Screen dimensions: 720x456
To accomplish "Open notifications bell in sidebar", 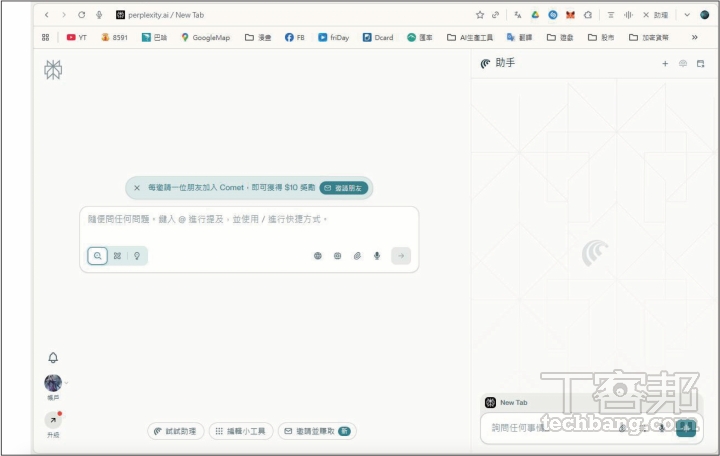I will 53,357.
